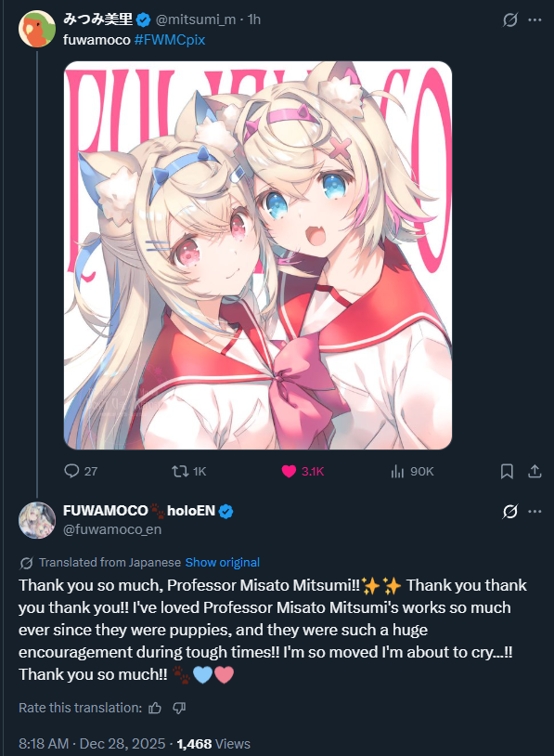Open more options on mitsumi_m post
The width and height of the screenshot is (554, 756).
click(535, 20)
